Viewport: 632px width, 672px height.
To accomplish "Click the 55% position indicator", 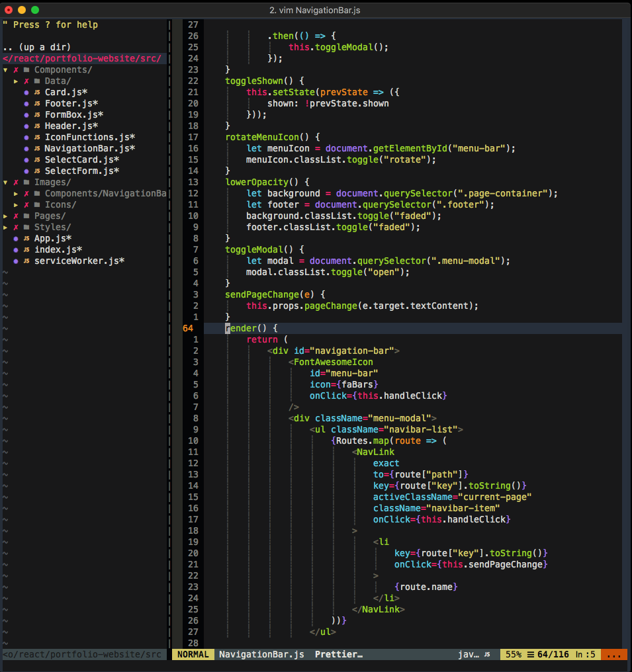I will 514,654.
